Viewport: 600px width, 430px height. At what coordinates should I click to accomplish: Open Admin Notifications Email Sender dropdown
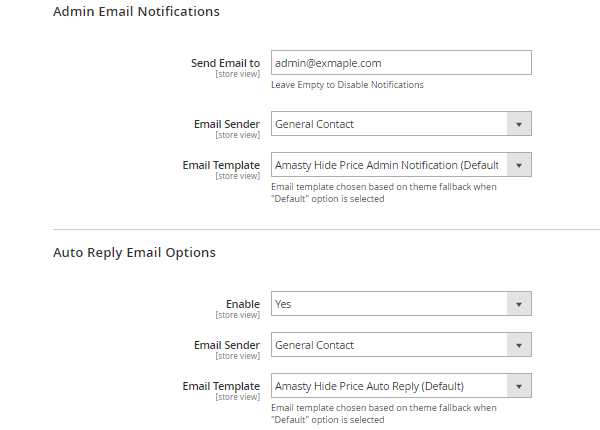[x=389, y=124]
